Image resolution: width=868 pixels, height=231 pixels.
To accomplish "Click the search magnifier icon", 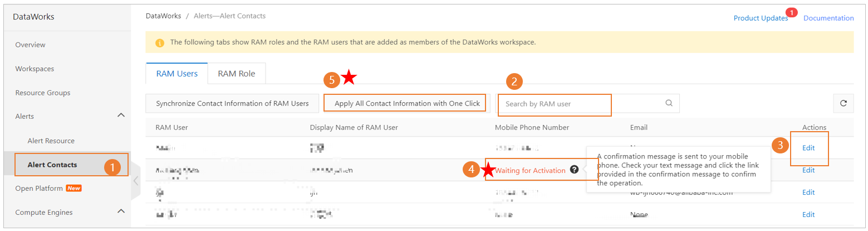I will tap(669, 103).
